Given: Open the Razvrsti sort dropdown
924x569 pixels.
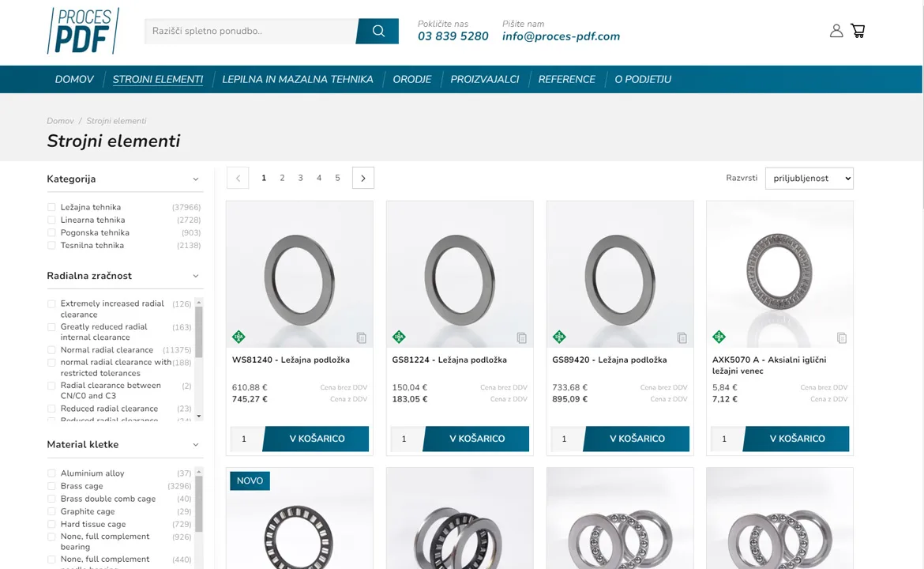Looking at the screenshot, I should (809, 178).
